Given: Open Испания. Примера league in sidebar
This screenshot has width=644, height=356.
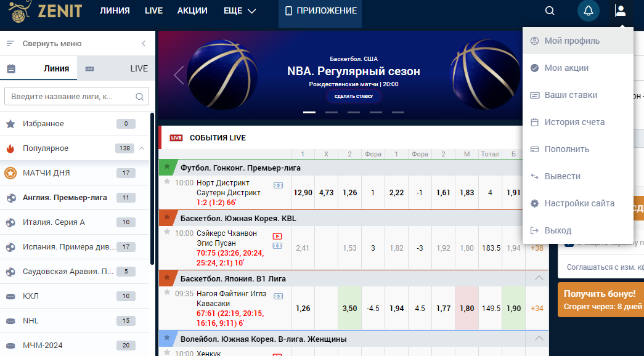Looking at the screenshot, I should point(75,247).
